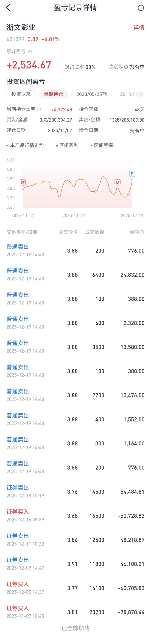The image size is (151, 644).
Task: Expand the period list chevron
Action: pos(140,94)
